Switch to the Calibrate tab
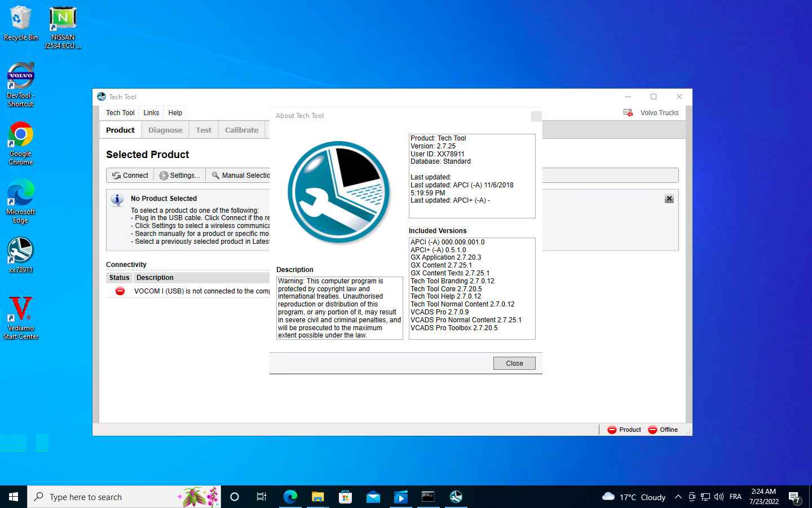This screenshot has height=508, width=812. pos(241,130)
